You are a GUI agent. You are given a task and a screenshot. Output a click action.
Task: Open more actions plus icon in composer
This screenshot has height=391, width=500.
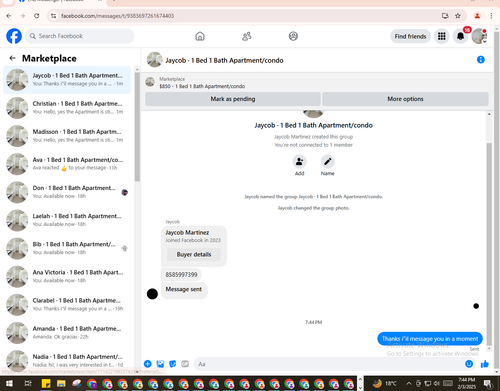point(148,364)
